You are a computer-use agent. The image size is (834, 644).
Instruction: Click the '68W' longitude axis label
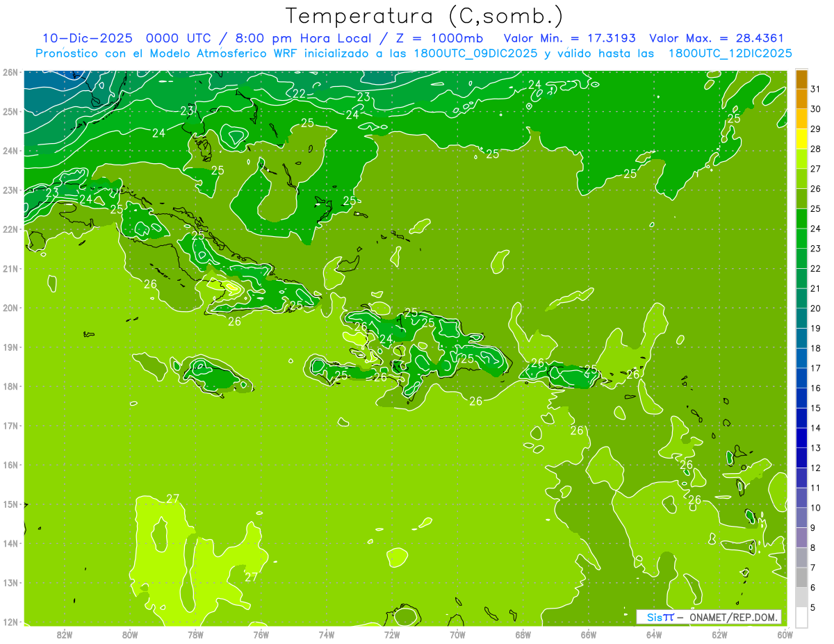523,634
